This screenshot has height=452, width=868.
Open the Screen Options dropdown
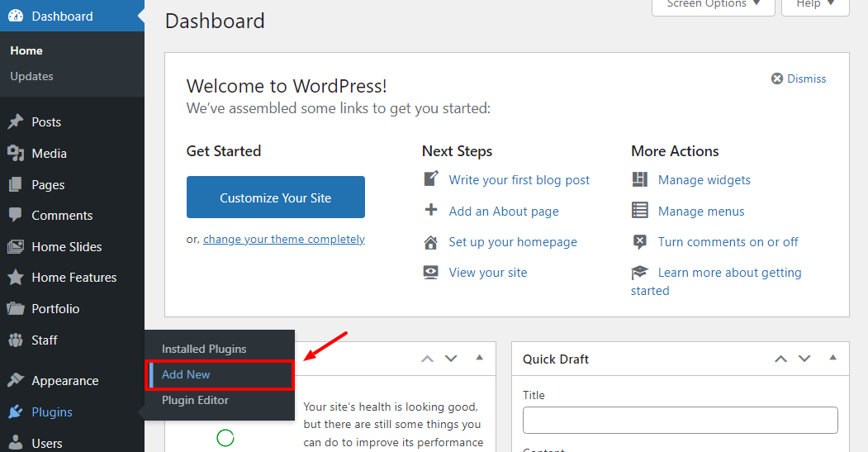[713, 6]
